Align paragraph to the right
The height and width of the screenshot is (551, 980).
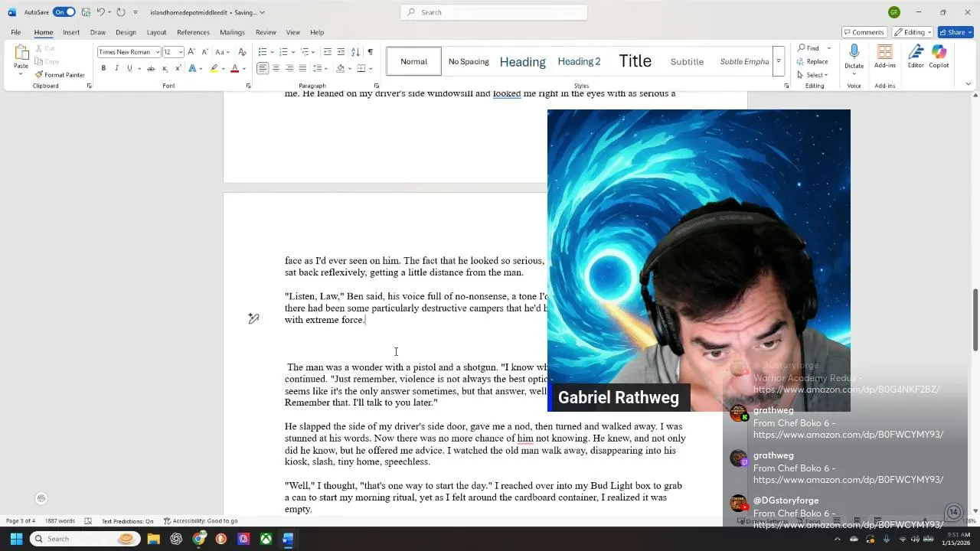(x=289, y=68)
